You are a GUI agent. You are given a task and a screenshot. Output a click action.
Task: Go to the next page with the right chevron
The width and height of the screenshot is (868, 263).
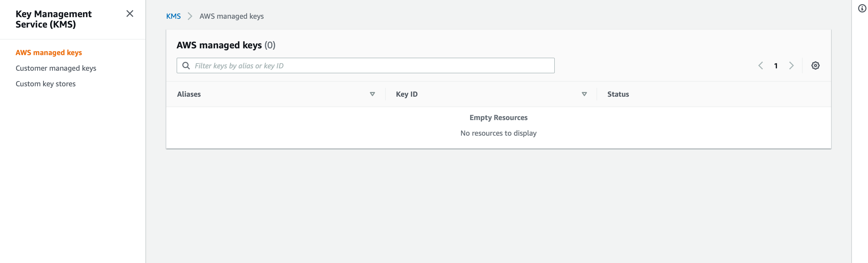tap(791, 66)
